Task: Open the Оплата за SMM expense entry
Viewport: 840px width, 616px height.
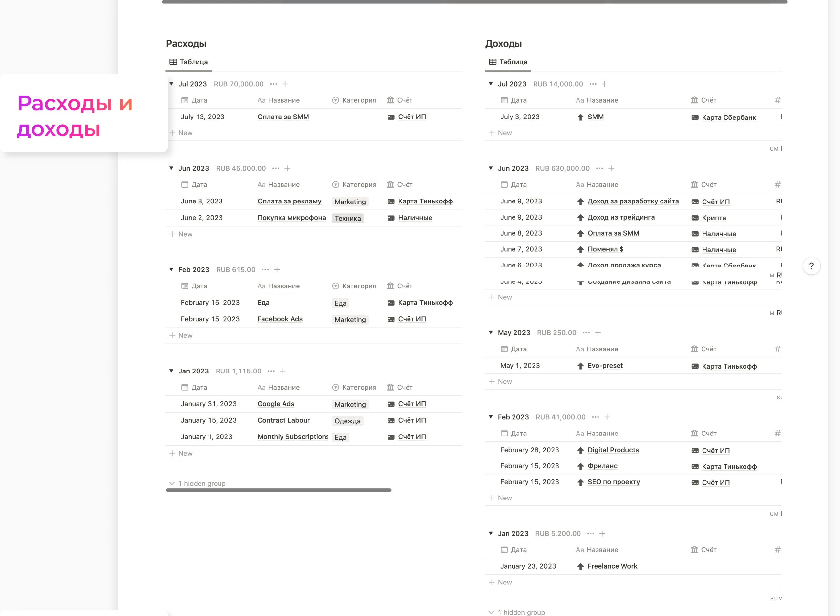Action: [283, 117]
